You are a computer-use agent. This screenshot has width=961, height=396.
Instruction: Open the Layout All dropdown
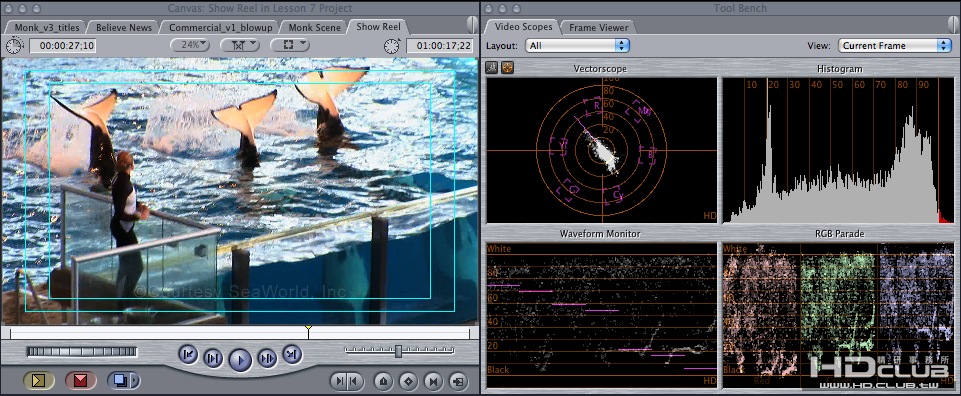point(578,45)
